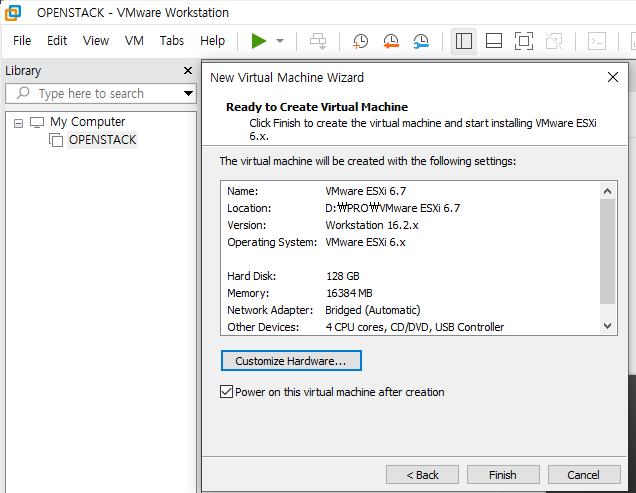The height and width of the screenshot is (493, 636).
Task: Select the OPENSTACK virtual machine
Action: [x=102, y=140]
